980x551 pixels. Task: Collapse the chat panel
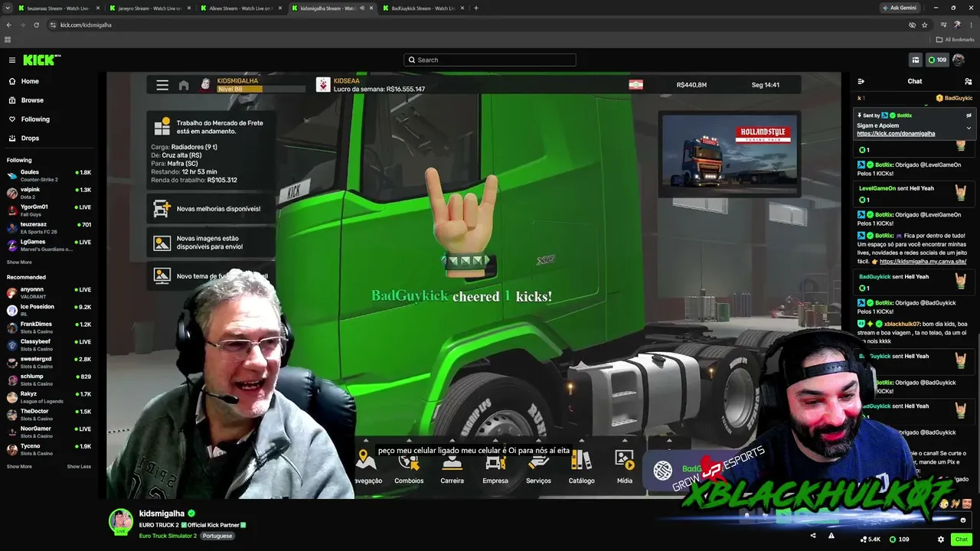(x=861, y=81)
